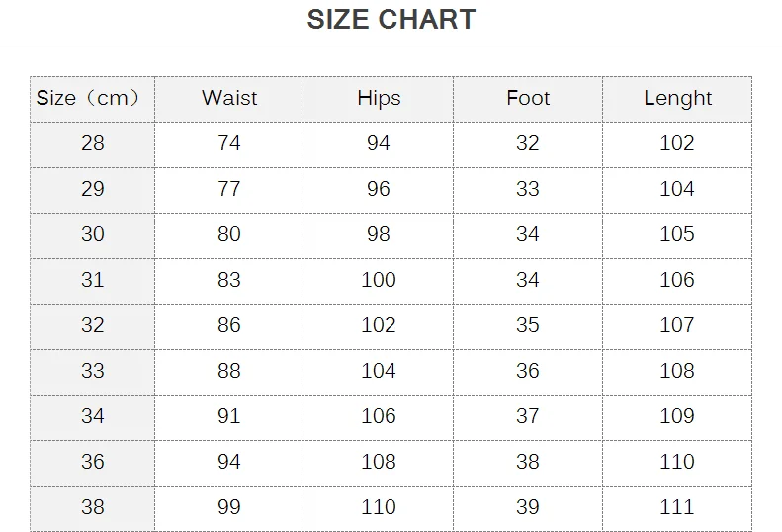Click foot value 35 in size 32 row
Image resolution: width=782 pixels, height=532 pixels.
tap(528, 325)
